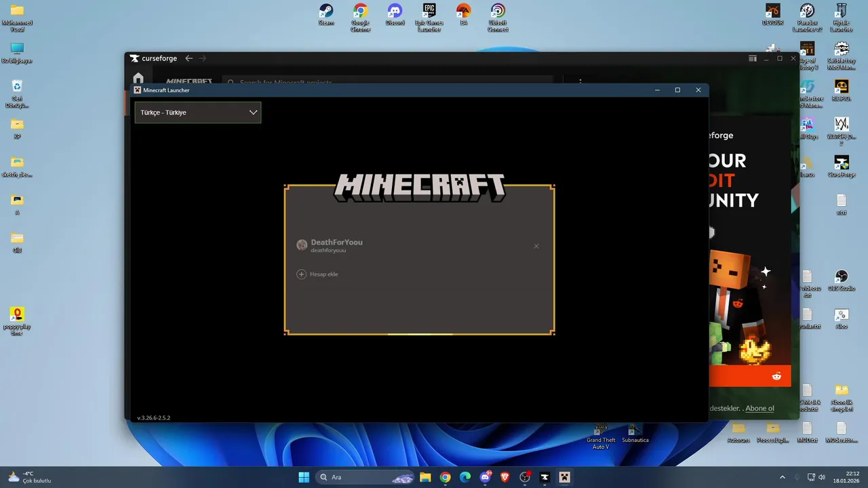Click the CurseForge project search field
Image resolution: width=868 pixels, height=488 pixels.
[387, 81]
